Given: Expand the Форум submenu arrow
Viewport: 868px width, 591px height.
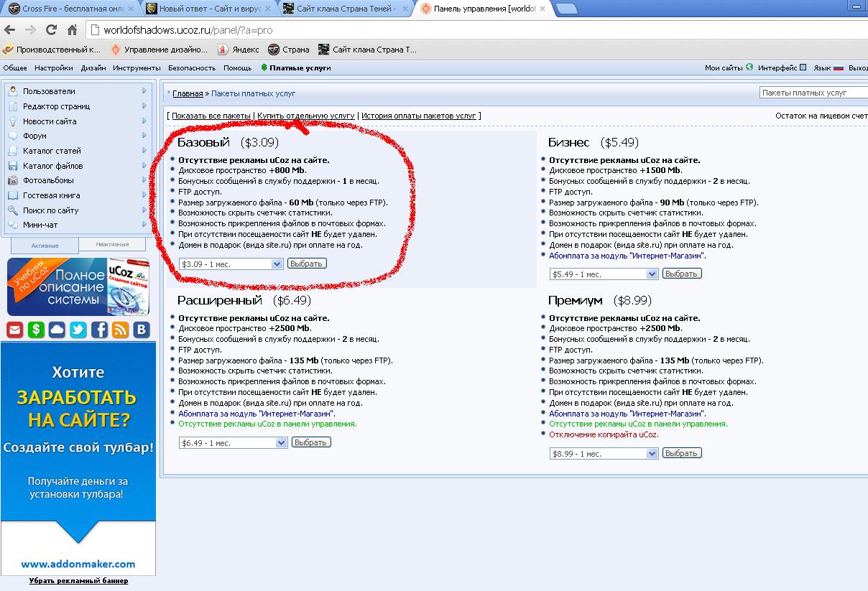Looking at the screenshot, I should click(x=144, y=136).
